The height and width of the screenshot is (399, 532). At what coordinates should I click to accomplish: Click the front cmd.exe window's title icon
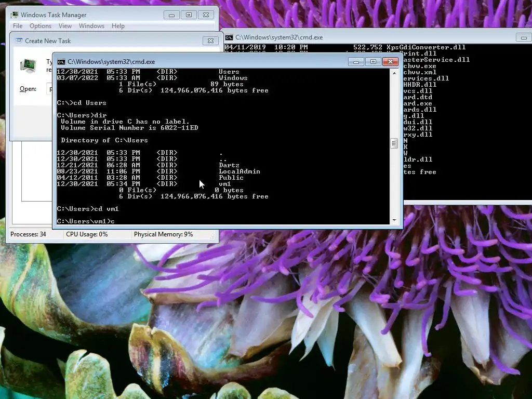pyautogui.click(x=61, y=62)
